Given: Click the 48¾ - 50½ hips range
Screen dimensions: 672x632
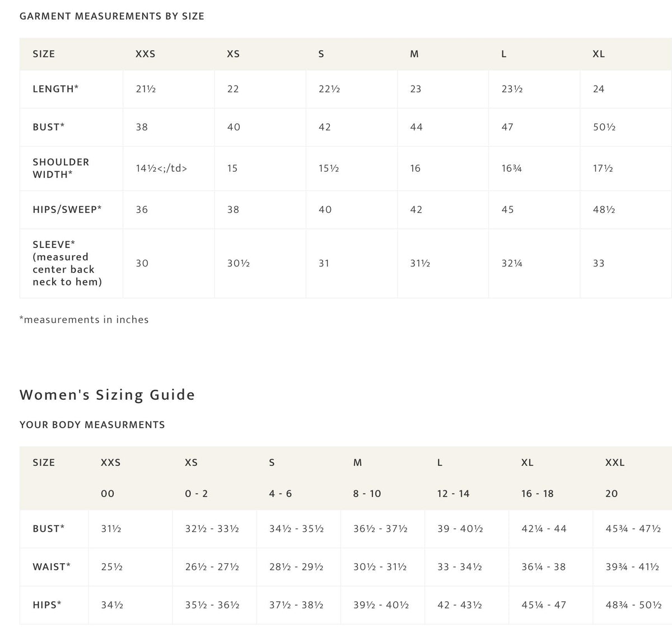Looking at the screenshot, I should click(x=633, y=605).
